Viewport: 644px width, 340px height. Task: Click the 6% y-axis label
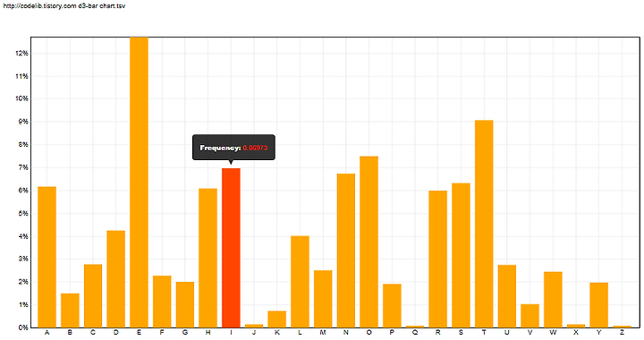click(x=23, y=191)
